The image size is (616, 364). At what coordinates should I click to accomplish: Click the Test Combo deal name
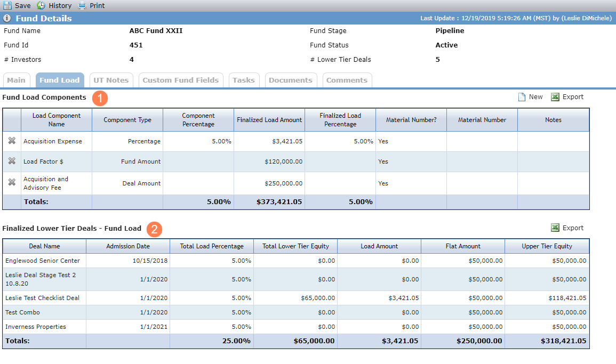[22, 312]
